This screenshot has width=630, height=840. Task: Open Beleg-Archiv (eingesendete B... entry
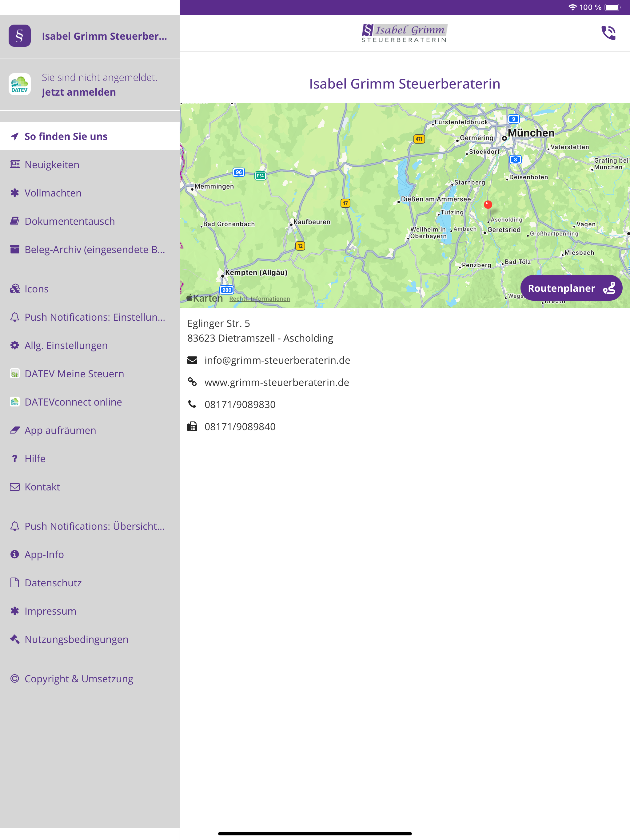coord(90,249)
